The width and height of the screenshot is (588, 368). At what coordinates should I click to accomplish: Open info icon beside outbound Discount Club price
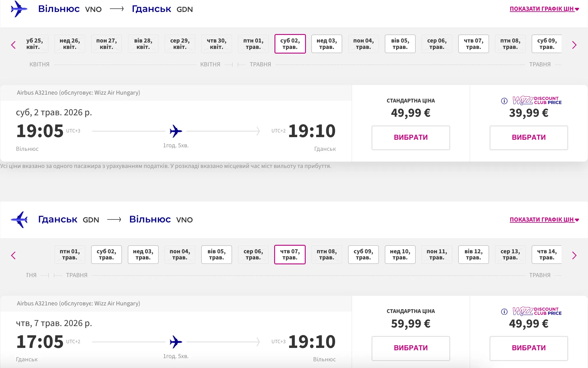504,101
